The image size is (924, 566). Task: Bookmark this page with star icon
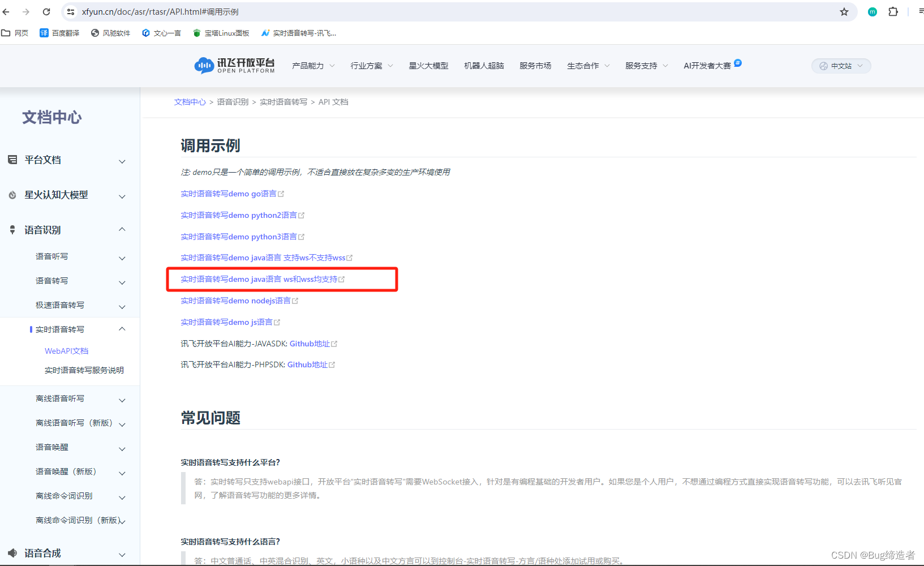pyautogui.click(x=844, y=11)
